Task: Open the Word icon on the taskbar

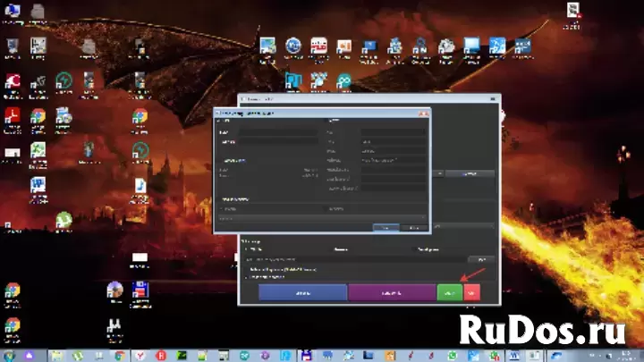Action: click(x=513, y=356)
